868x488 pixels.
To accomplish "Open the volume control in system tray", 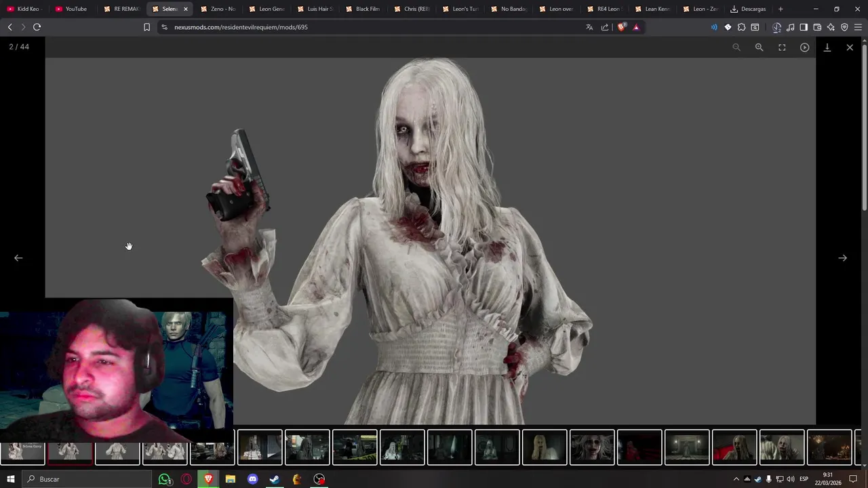I will pyautogui.click(x=791, y=479).
